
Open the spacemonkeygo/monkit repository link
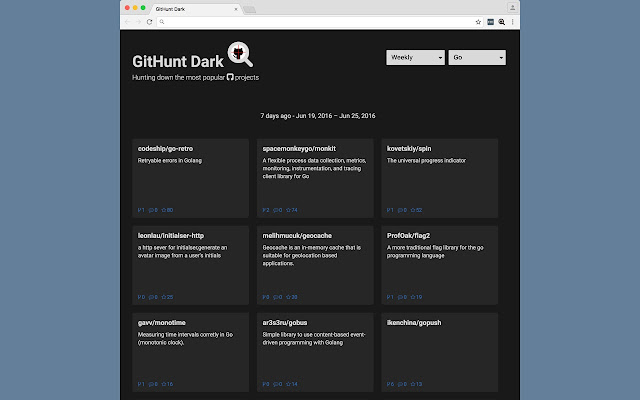tap(299, 149)
